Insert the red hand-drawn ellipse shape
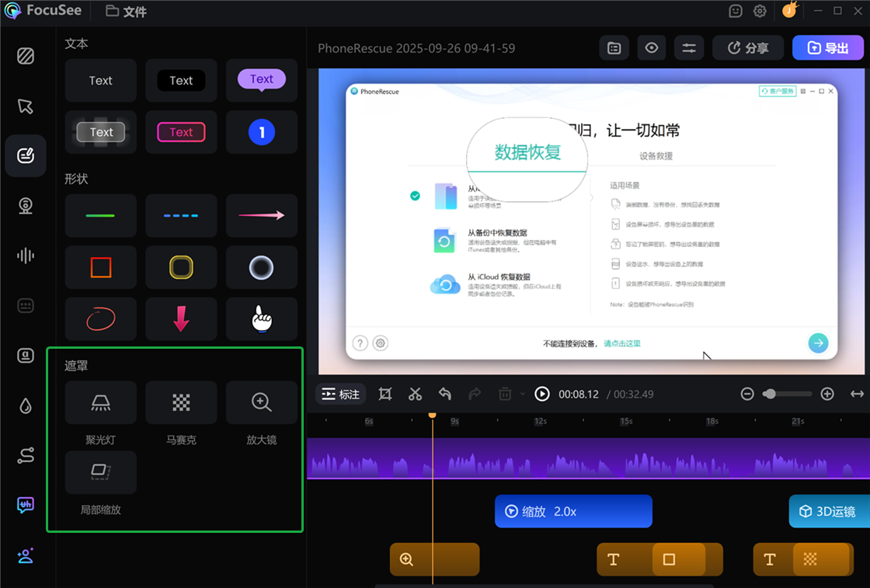The width and height of the screenshot is (870, 588). 100,319
